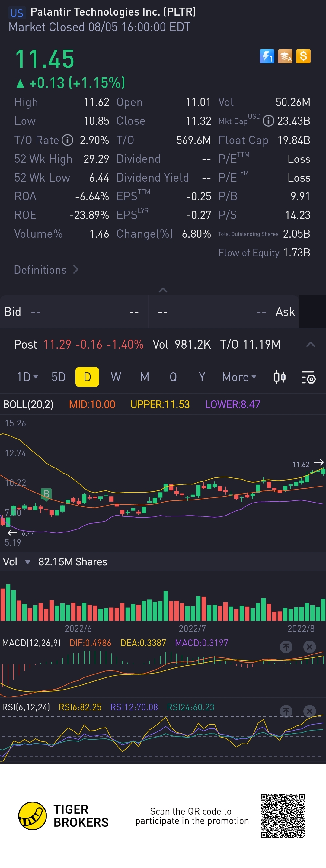Image resolution: width=326 pixels, height=868 pixels.
Task: Tap the green B marker on chart
Action: [46, 494]
